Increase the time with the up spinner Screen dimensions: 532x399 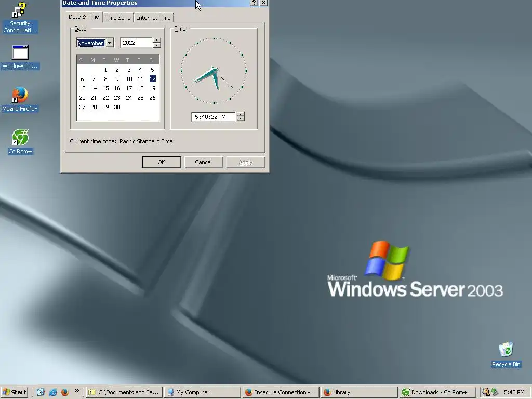pyautogui.click(x=240, y=114)
